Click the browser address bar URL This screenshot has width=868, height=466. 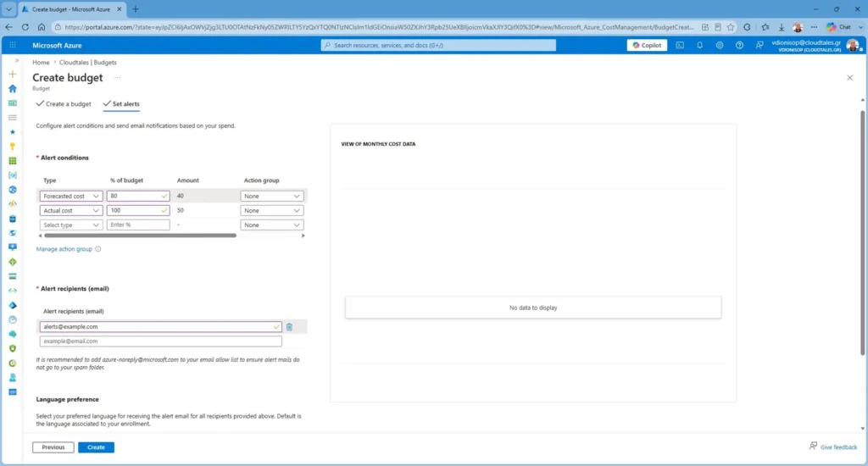[379, 27]
